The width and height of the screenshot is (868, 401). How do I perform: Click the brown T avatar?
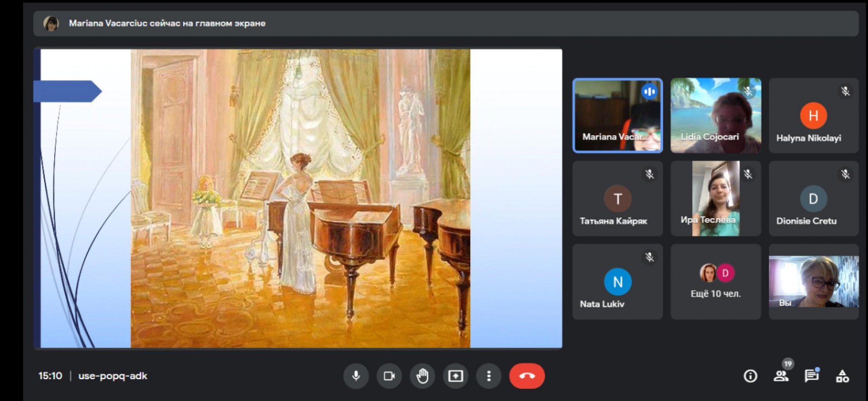tap(618, 198)
